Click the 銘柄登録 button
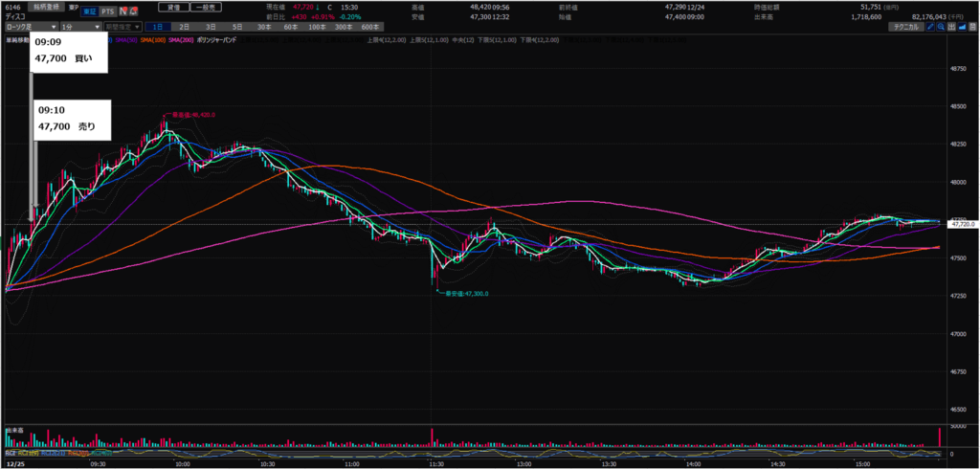 pyautogui.click(x=46, y=5)
